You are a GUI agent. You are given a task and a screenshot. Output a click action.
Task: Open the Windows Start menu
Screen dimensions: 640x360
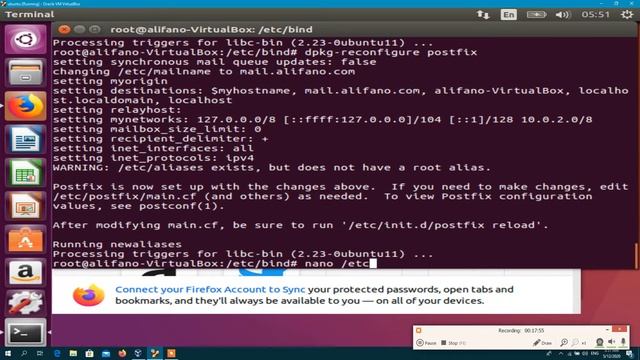[x=7, y=353]
